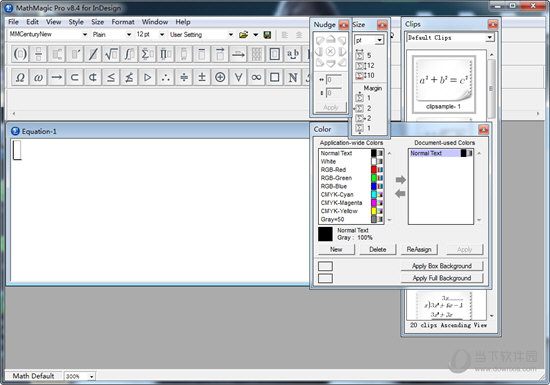The image size is (550, 385).
Task: Open the Style menu
Action: (x=76, y=22)
